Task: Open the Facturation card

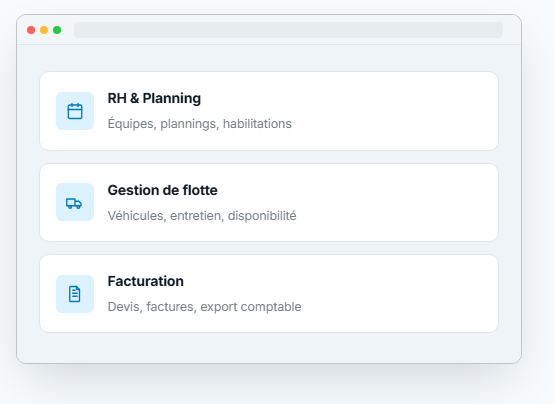Action: [269, 294]
